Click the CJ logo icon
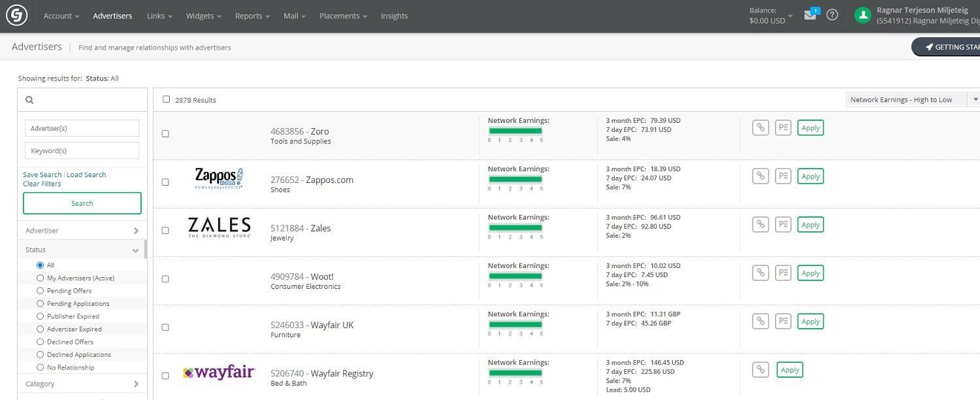The width and height of the screenshot is (980, 400). pos(16,15)
